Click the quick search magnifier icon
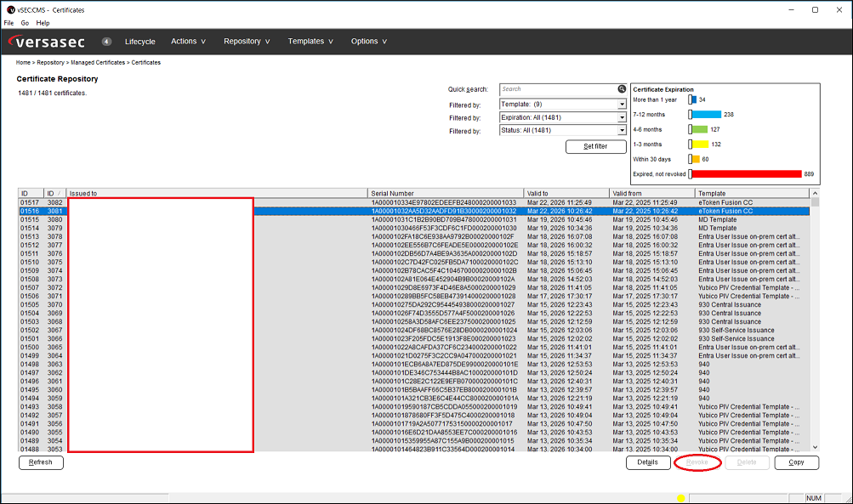 (622, 89)
